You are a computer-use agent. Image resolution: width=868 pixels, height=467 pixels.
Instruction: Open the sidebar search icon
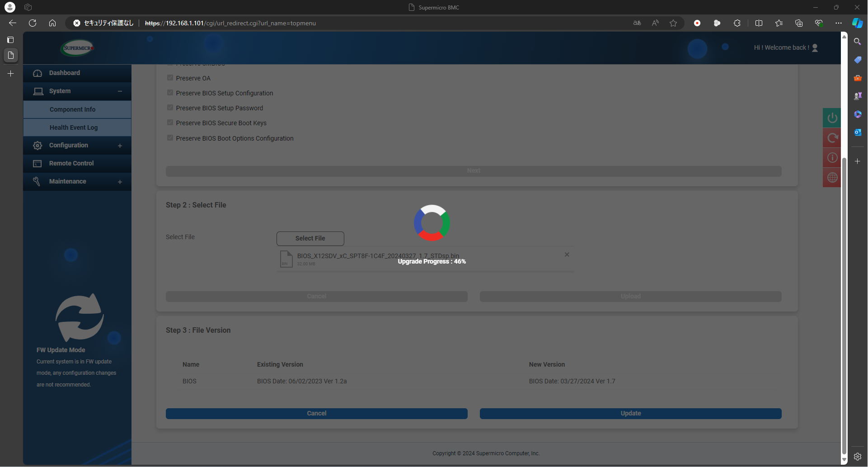pos(857,42)
